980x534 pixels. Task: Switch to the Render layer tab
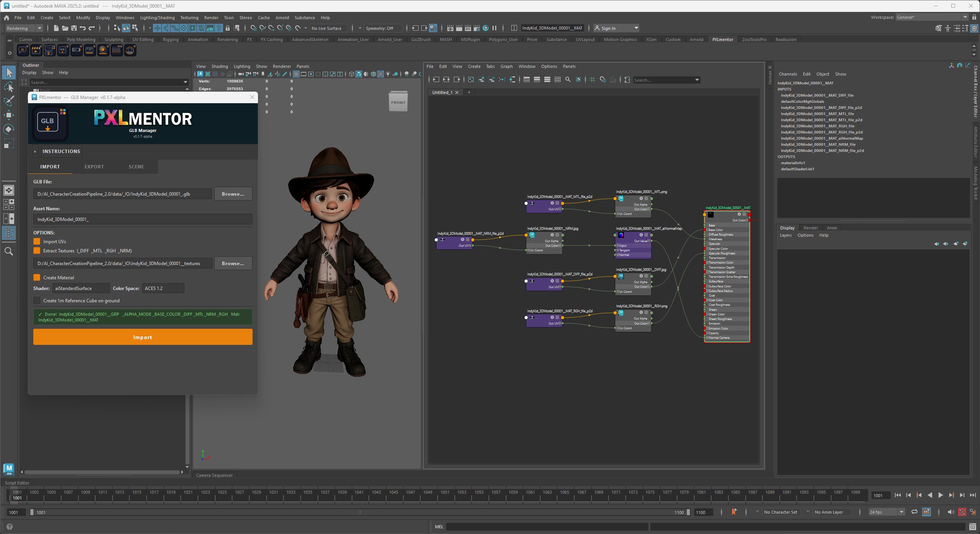click(x=811, y=227)
